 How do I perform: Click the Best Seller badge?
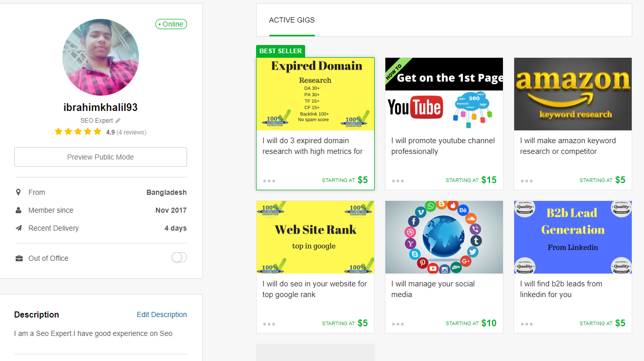coord(281,51)
